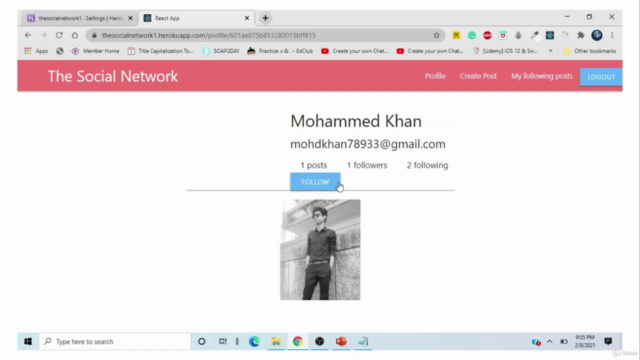Close the React App tab
This screenshot has height=360, width=640.
[x=247, y=18]
